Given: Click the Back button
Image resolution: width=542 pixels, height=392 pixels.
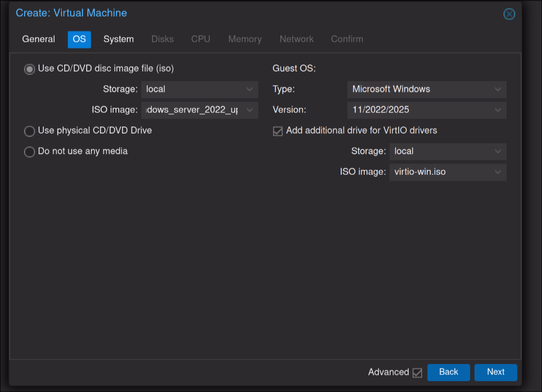Looking at the screenshot, I should pos(448,372).
